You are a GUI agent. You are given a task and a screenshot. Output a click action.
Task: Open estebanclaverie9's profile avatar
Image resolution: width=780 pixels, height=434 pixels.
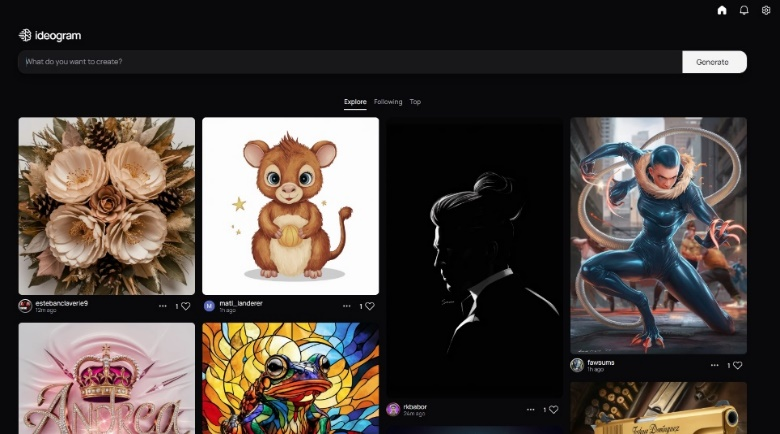[x=25, y=305]
